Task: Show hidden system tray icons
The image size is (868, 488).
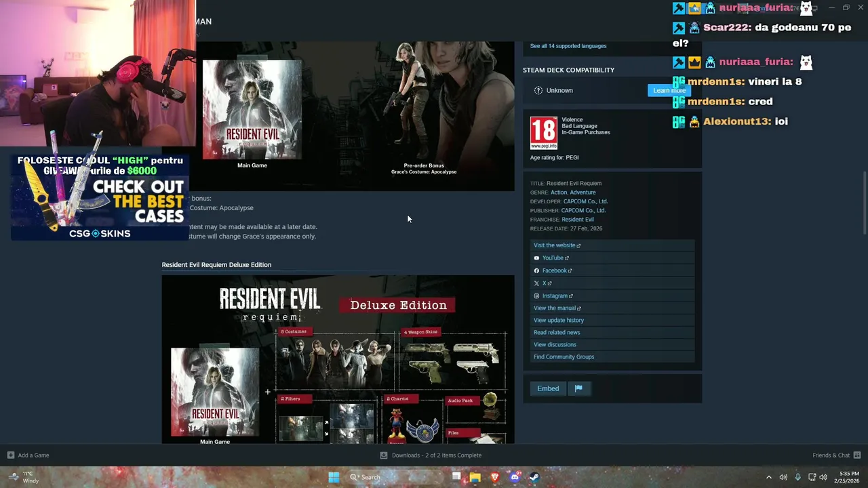Action: tap(768, 477)
